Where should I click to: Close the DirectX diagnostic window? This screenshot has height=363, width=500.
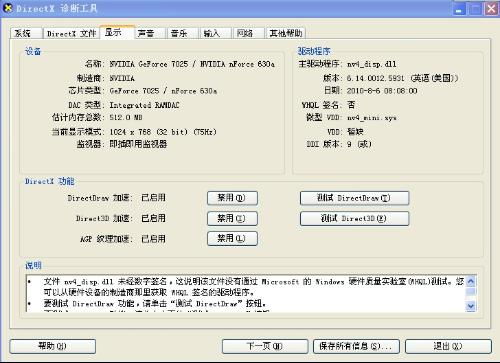[x=491, y=9]
